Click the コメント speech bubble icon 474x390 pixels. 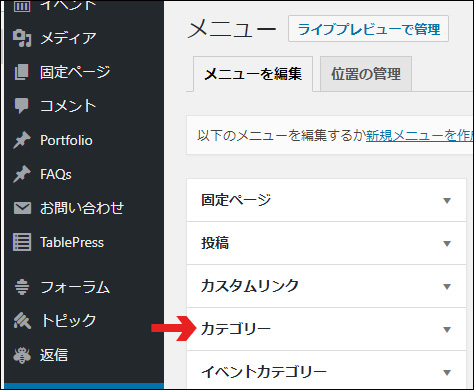pyautogui.click(x=22, y=106)
